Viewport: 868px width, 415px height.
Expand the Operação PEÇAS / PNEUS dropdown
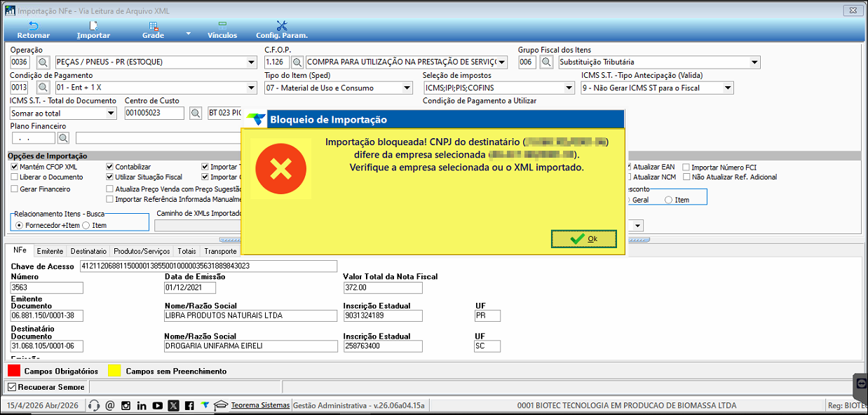pyautogui.click(x=252, y=62)
